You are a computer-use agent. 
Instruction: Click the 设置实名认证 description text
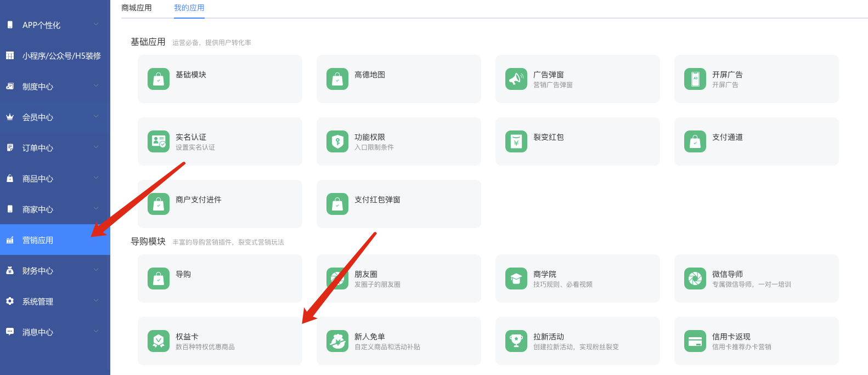click(x=195, y=147)
